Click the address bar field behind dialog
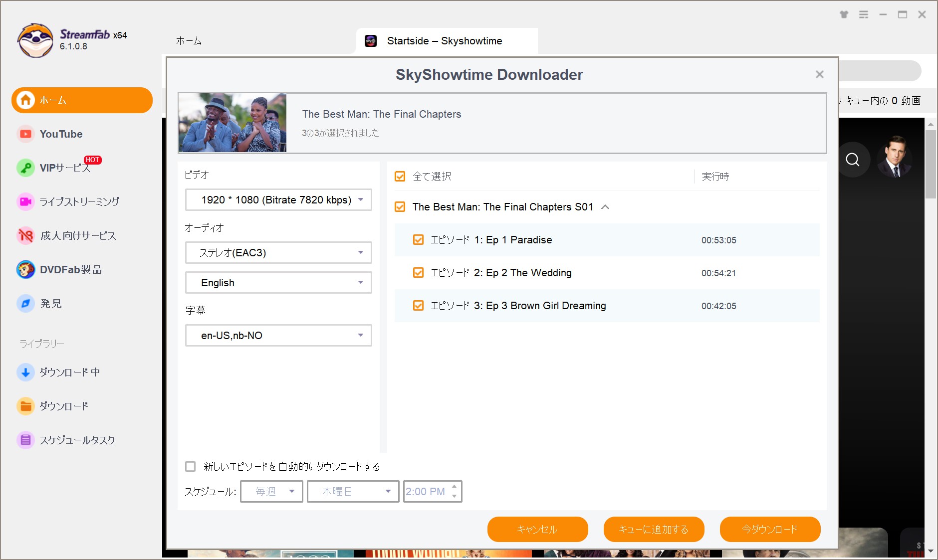 click(x=880, y=71)
